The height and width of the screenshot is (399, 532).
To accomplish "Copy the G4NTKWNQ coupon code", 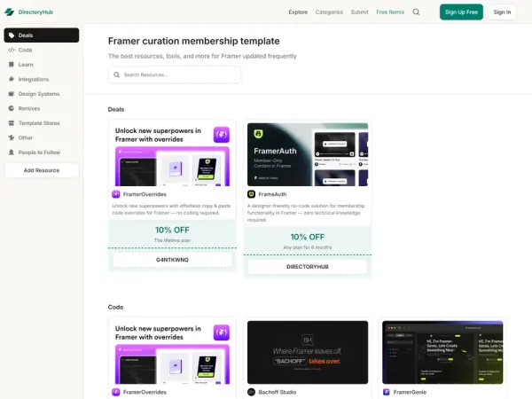I will click(172, 260).
